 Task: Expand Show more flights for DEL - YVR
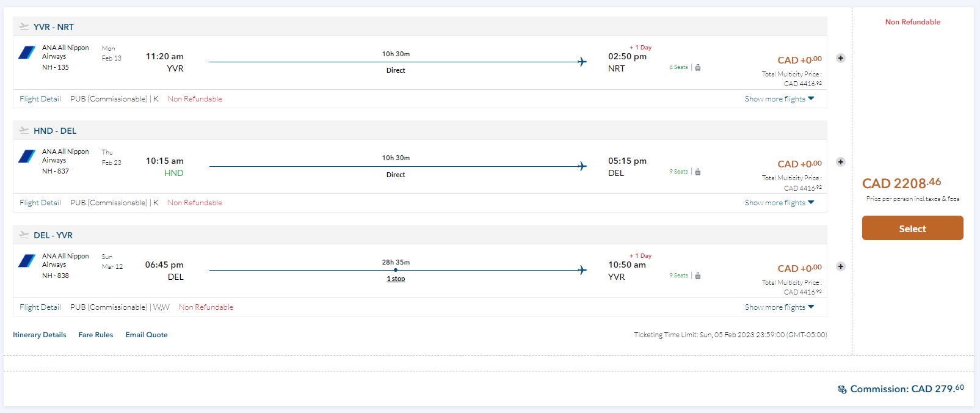[779, 307]
